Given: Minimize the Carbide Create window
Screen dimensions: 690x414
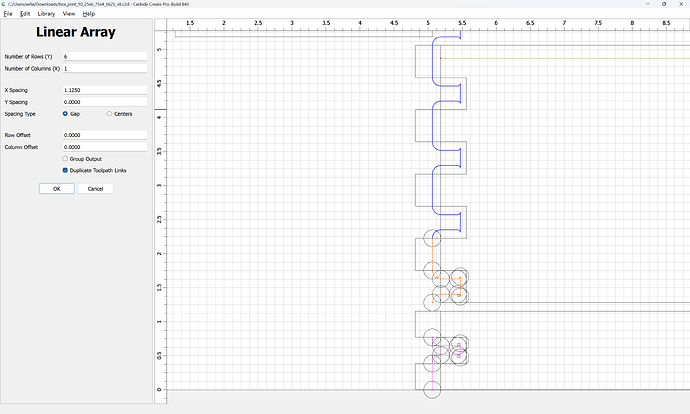Looking at the screenshot, I should (x=648, y=4).
